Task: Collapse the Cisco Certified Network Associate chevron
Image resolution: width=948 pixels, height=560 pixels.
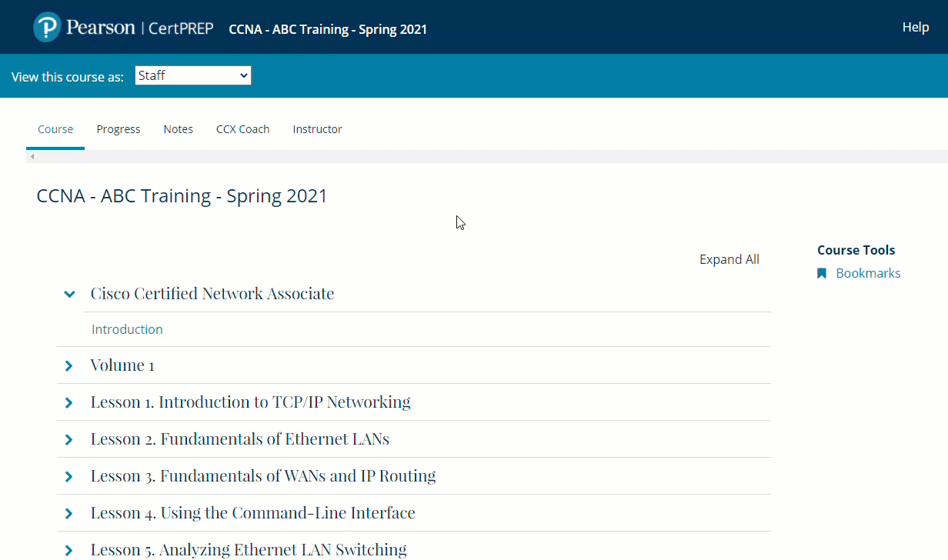Action: click(x=69, y=294)
